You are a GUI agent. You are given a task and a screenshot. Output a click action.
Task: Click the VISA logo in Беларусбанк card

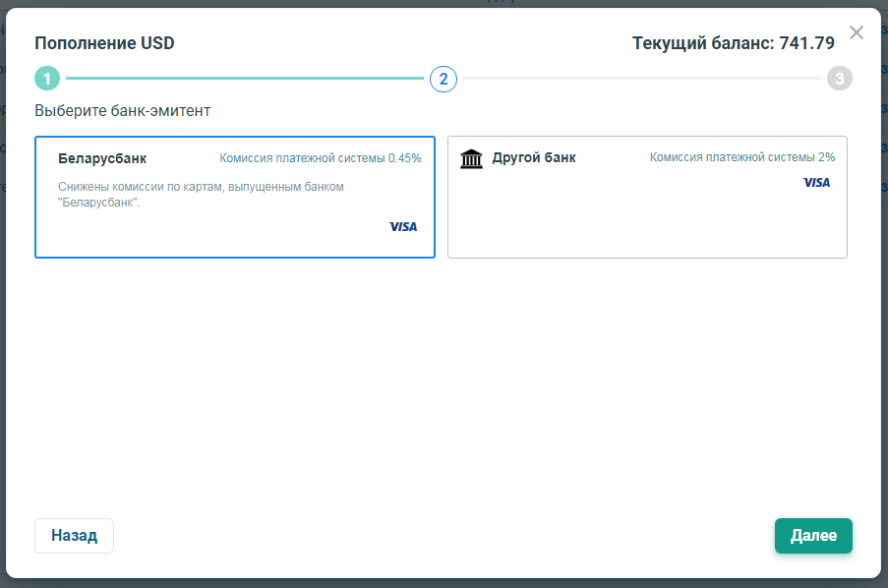click(x=403, y=226)
